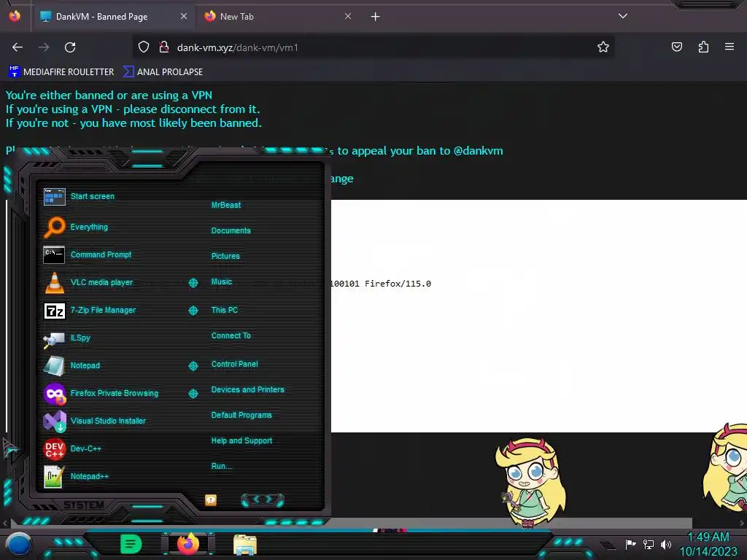Viewport: 747px width, 560px height.
Task: Click the orange notification icon in start menu
Action: [211, 499]
